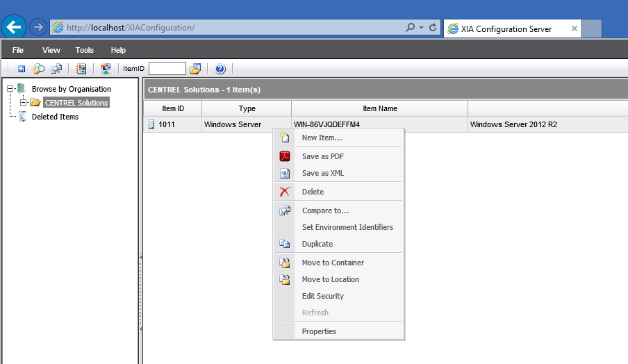Screen dimensions: 628x364
Task: Click the Move to Container clipboard icon
Action: [x=284, y=263]
